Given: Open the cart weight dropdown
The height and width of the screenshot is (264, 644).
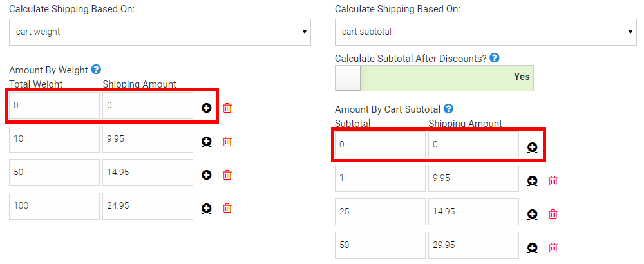Looking at the screenshot, I should [x=160, y=32].
